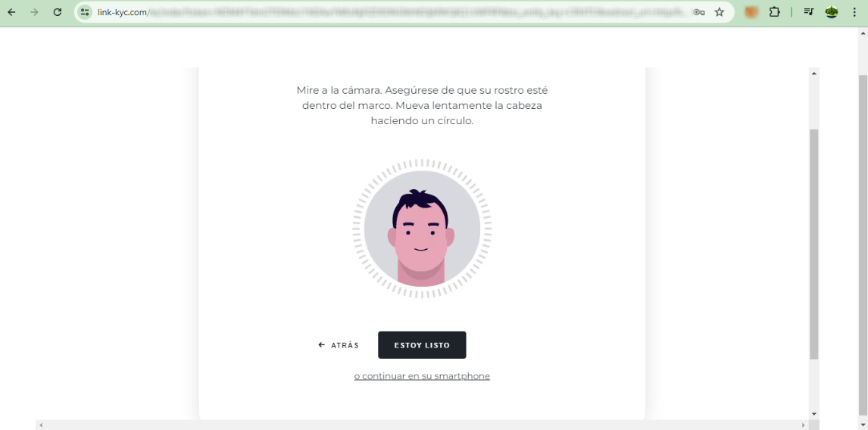This screenshot has height=430, width=868.
Task: Click 'o continuar en su smartphone' link
Action: 422,375
